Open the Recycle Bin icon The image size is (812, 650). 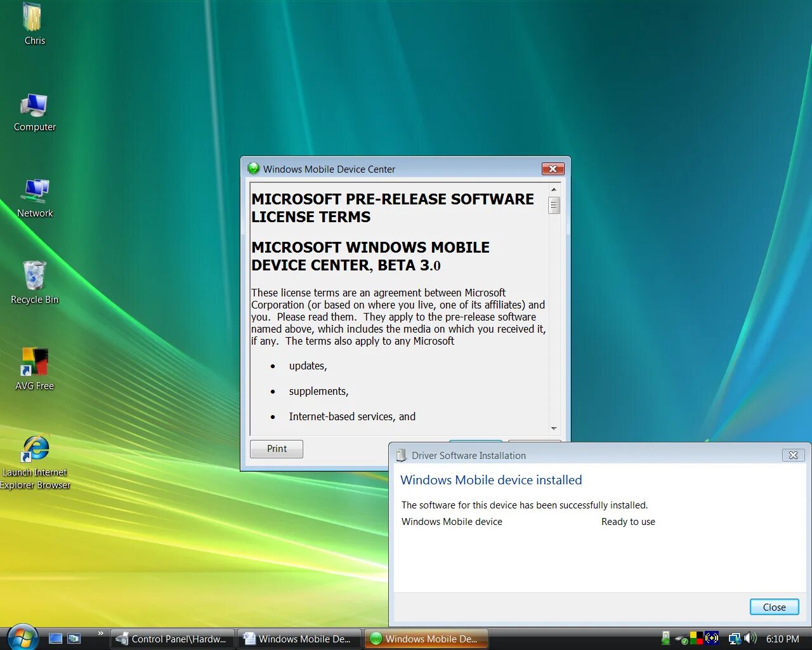coord(35,282)
